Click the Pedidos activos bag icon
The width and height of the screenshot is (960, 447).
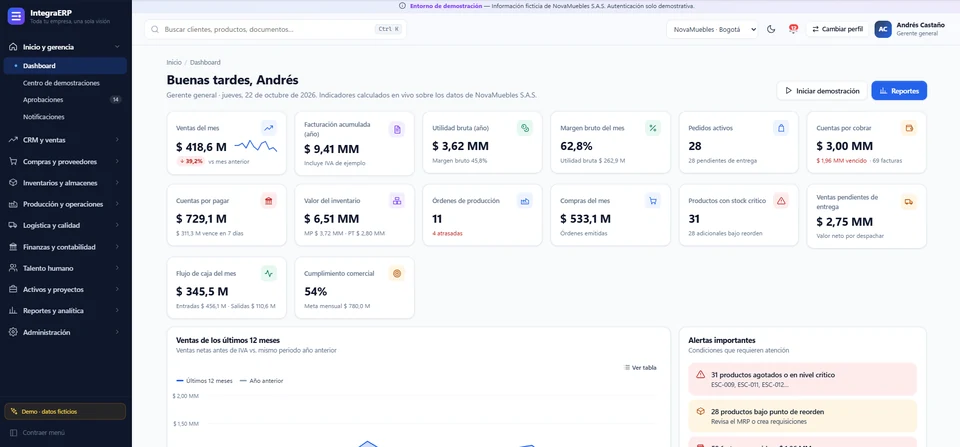[x=781, y=128]
